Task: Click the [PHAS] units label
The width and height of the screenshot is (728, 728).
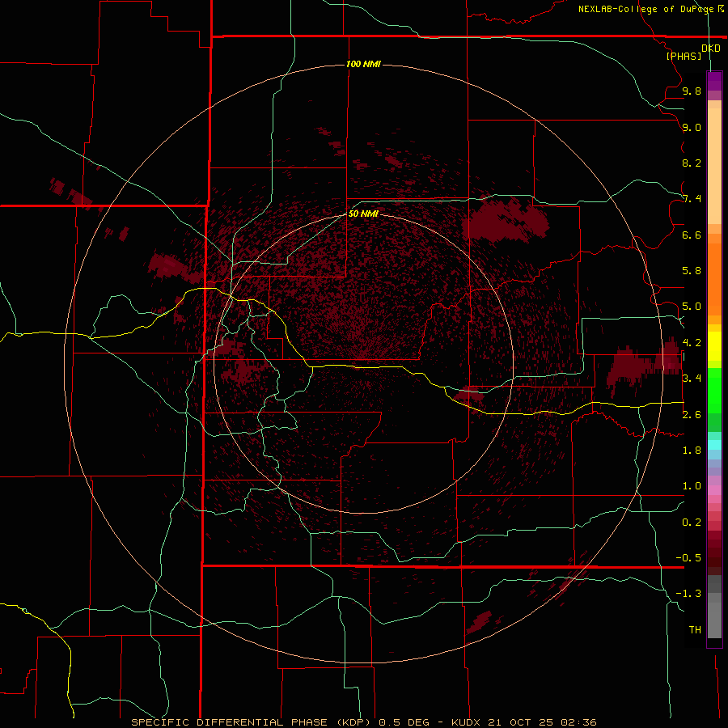Action: tap(684, 56)
